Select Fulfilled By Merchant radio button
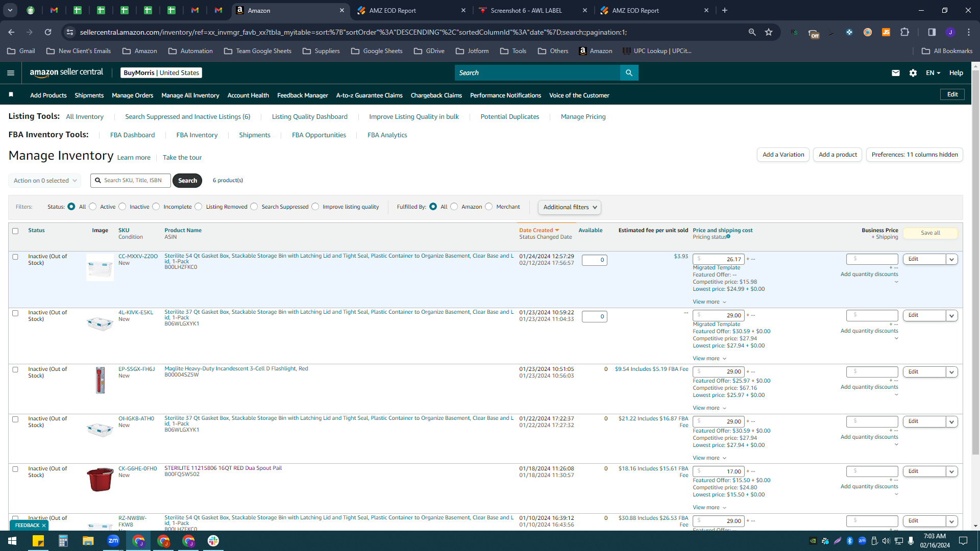 click(x=488, y=207)
